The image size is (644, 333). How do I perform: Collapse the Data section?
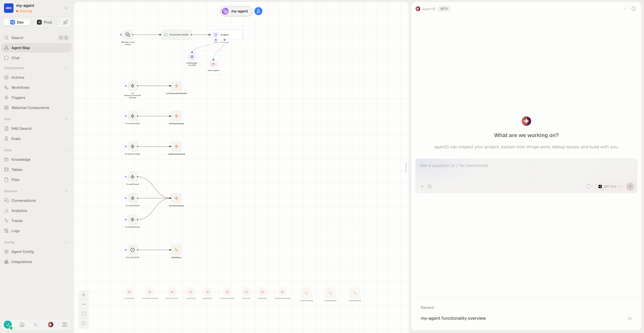click(67, 150)
